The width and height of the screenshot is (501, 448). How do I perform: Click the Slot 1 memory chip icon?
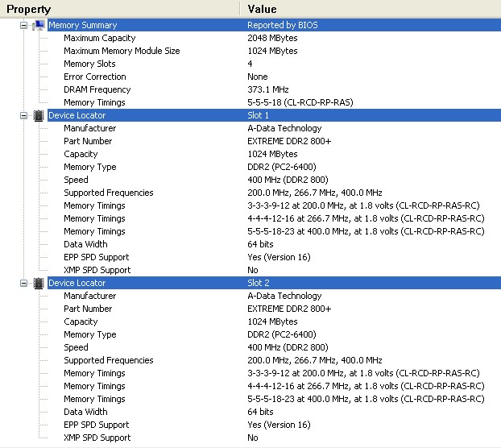38,115
